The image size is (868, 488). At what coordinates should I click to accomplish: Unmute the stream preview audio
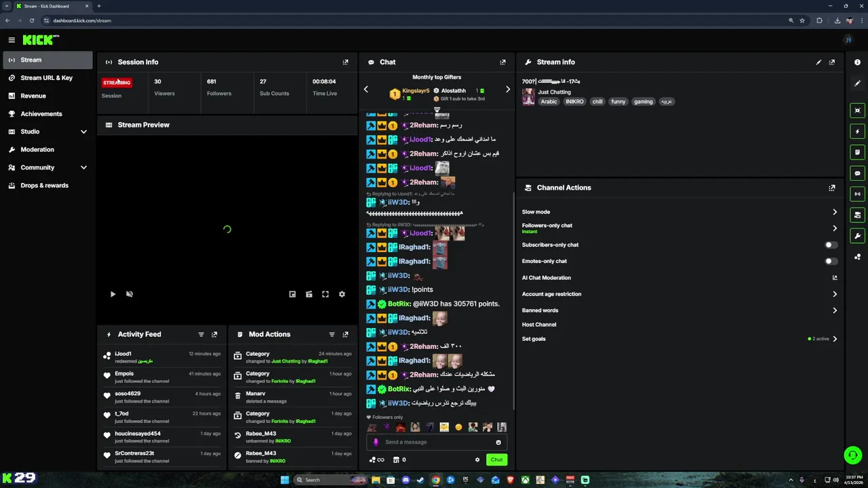tap(130, 294)
